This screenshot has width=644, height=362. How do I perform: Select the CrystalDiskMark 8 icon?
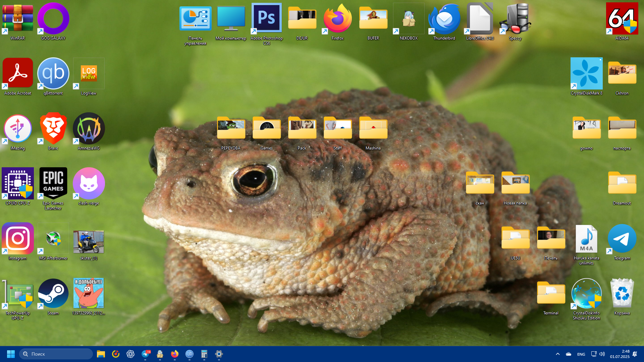coord(586,73)
